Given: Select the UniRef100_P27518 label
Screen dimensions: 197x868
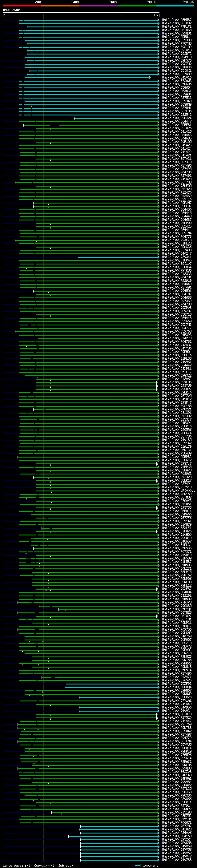Looking at the screenshot, I should [x=177, y=487].
